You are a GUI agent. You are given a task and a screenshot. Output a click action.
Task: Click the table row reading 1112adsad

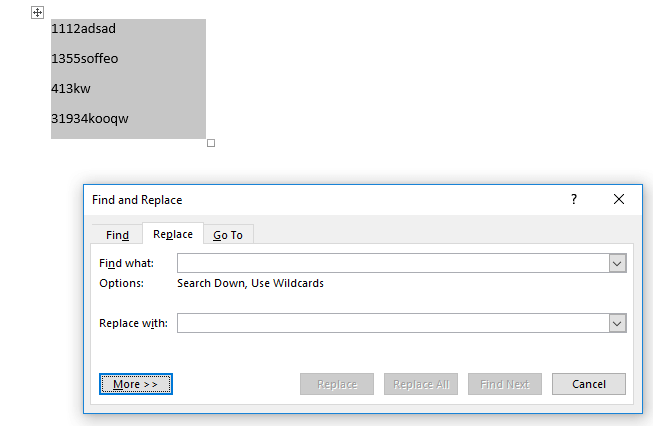pos(84,28)
